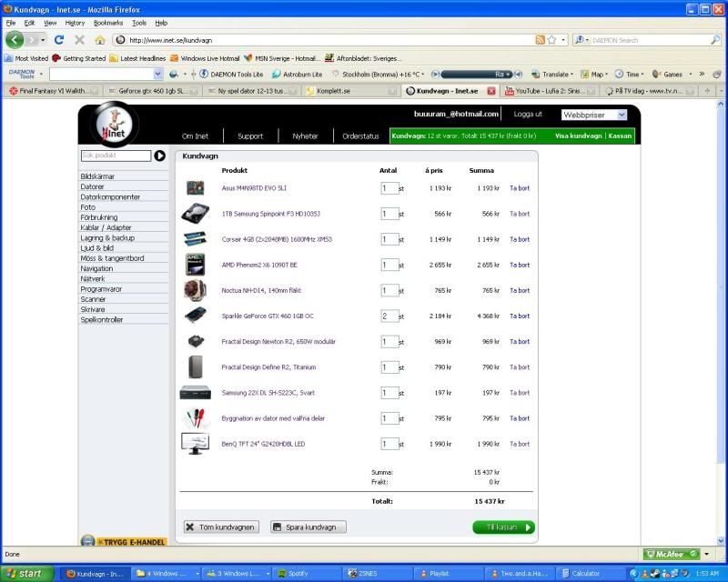Select Datorkomponenter in the category sidebar
The width and height of the screenshot is (728, 582).
pyautogui.click(x=110, y=196)
